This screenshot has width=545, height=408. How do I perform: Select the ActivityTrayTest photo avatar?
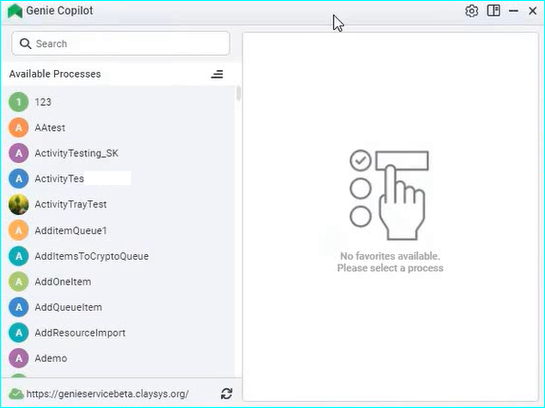[18, 204]
